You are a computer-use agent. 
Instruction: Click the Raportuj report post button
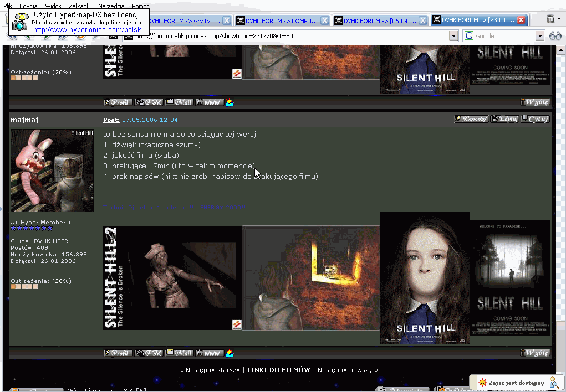click(471, 118)
